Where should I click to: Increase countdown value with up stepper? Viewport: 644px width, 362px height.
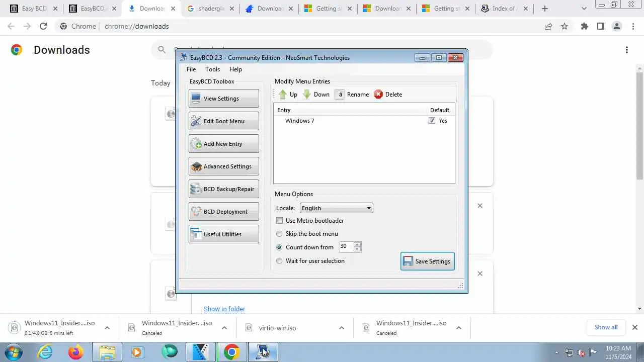point(357,244)
